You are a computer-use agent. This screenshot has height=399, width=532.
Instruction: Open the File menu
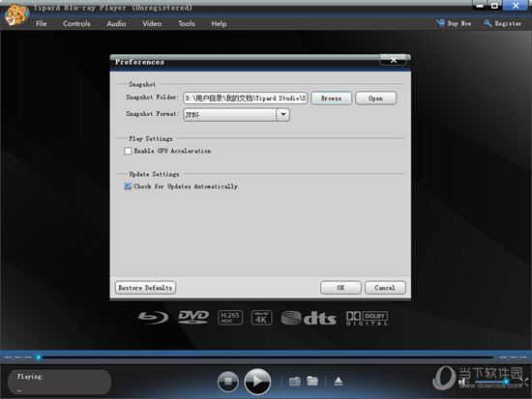41,24
